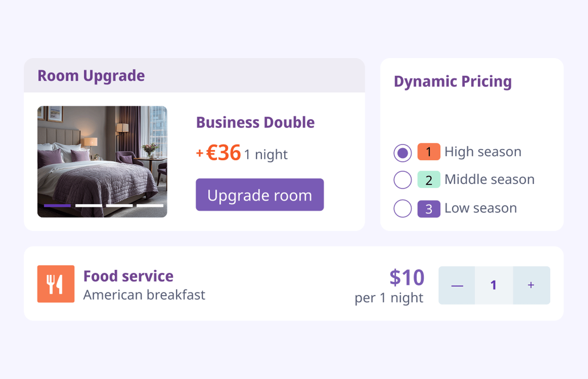
Task: Select the High season radio button
Action: point(402,153)
